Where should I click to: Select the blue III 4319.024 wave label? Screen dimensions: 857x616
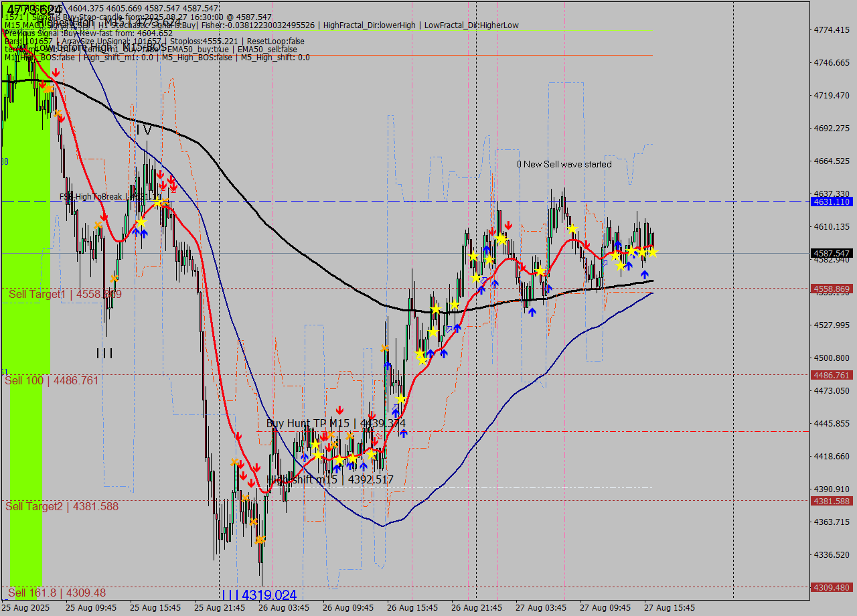pos(259,595)
